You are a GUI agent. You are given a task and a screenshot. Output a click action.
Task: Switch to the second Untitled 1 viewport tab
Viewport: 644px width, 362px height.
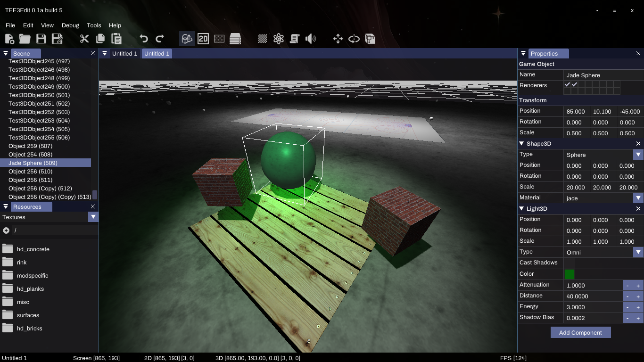click(x=157, y=53)
